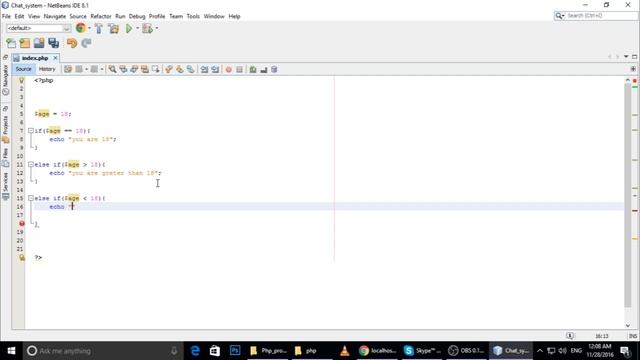Close the index.php tab

56,58
